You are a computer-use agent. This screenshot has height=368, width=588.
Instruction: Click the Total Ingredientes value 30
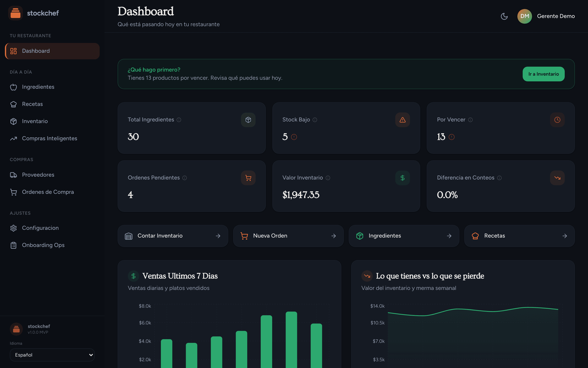133,137
